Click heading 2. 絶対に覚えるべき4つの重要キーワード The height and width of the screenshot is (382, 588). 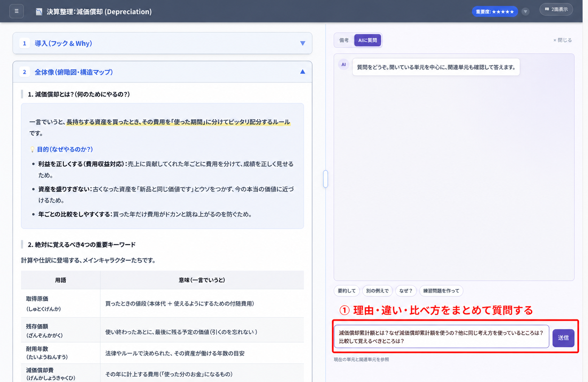coord(82,244)
